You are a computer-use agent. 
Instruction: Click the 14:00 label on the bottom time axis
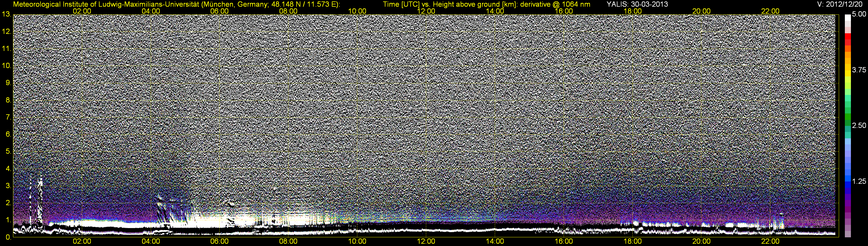(495, 242)
